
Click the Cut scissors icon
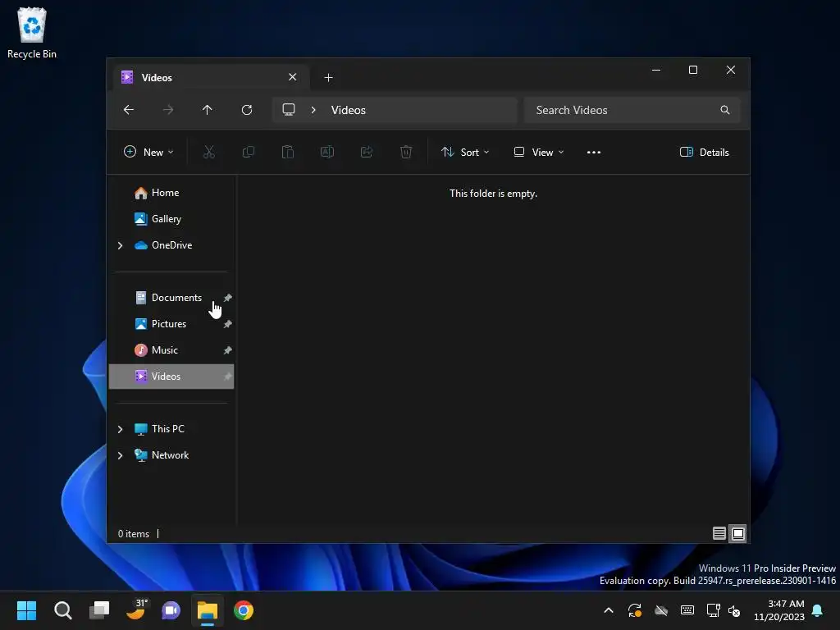209,152
